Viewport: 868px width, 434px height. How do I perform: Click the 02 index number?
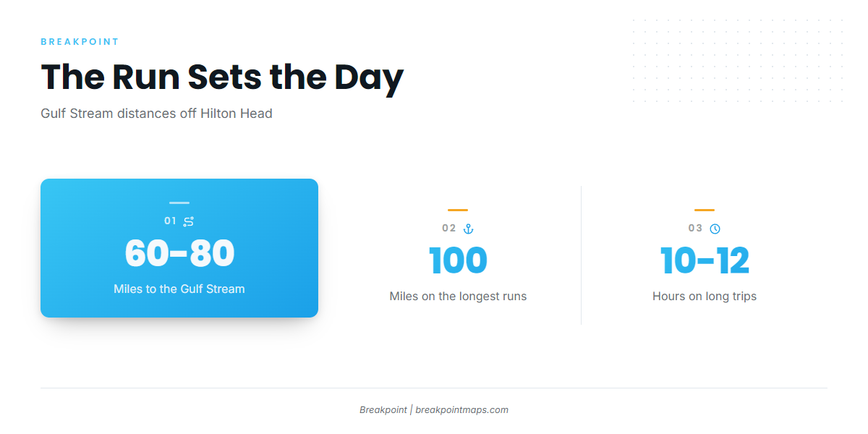[x=449, y=229]
